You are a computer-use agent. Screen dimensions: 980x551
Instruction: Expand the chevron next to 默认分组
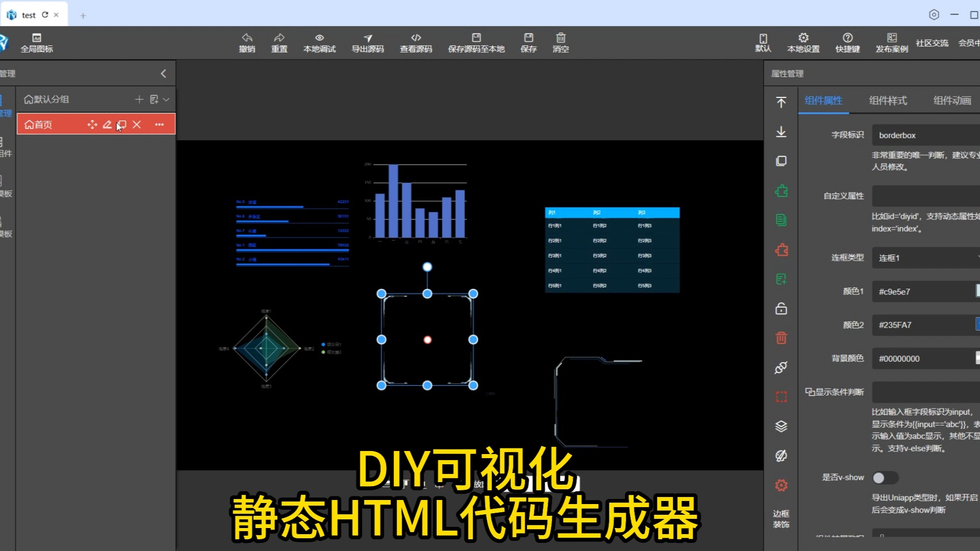point(165,99)
